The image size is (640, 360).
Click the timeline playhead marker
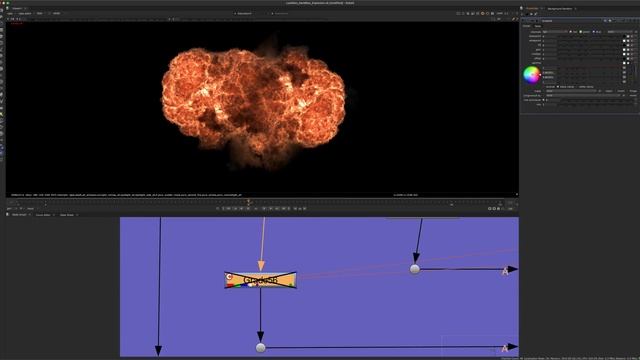(x=248, y=201)
